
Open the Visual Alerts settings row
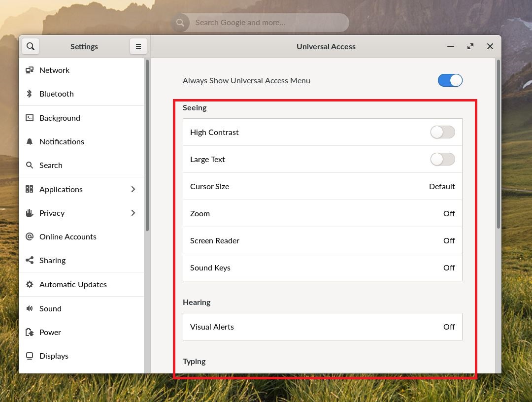point(322,327)
